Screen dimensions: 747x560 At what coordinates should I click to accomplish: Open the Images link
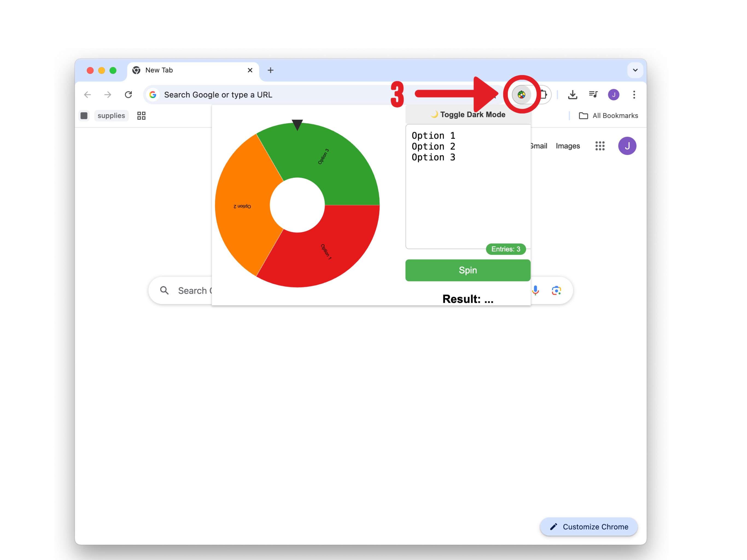tap(568, 146)
